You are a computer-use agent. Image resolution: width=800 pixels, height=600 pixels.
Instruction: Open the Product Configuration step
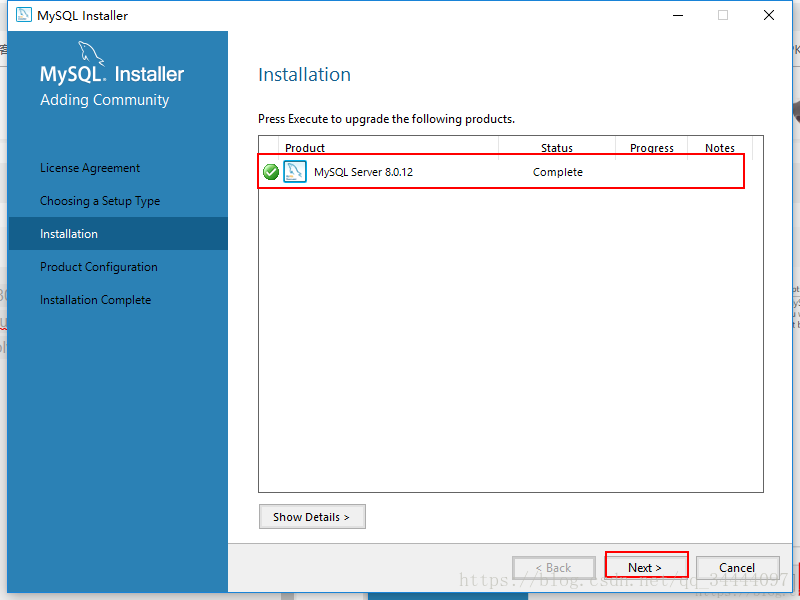click(x=99, y=267)
